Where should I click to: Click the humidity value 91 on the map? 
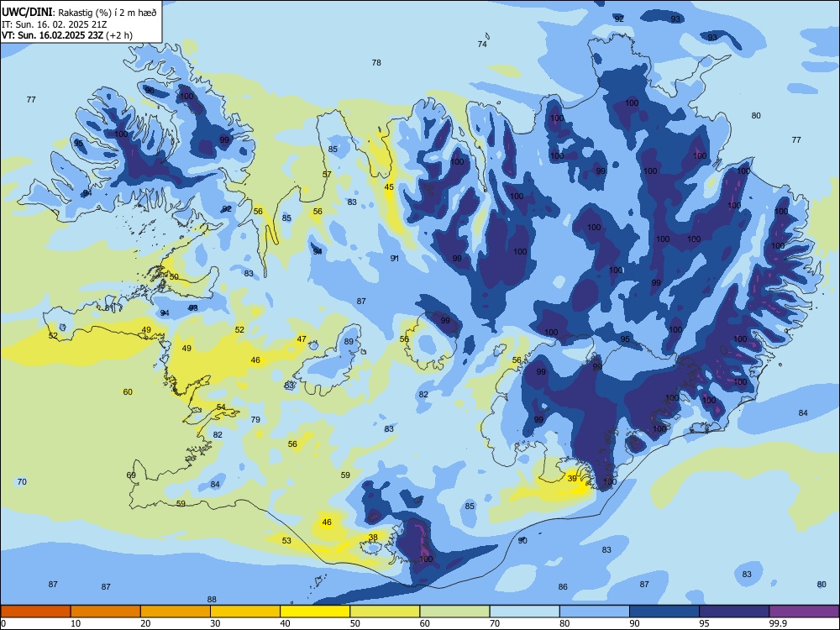click(395, 258)
